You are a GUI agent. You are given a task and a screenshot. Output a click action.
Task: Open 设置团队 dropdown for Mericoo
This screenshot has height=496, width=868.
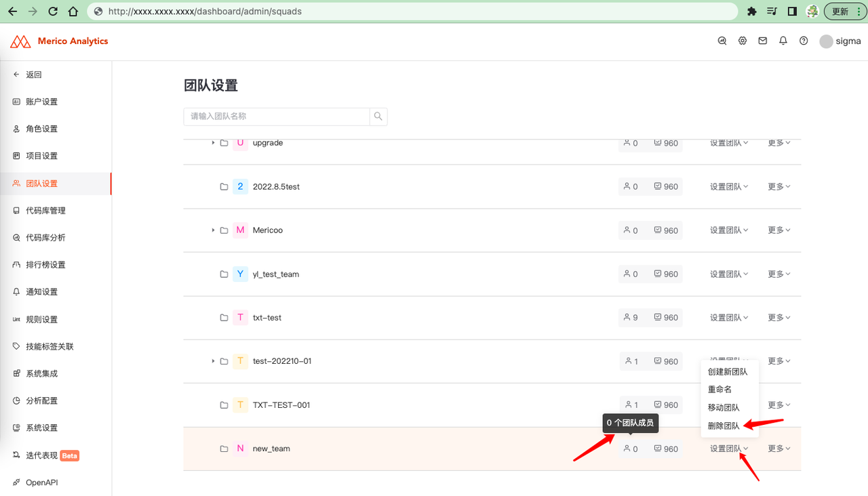click(x=729, y=230)
